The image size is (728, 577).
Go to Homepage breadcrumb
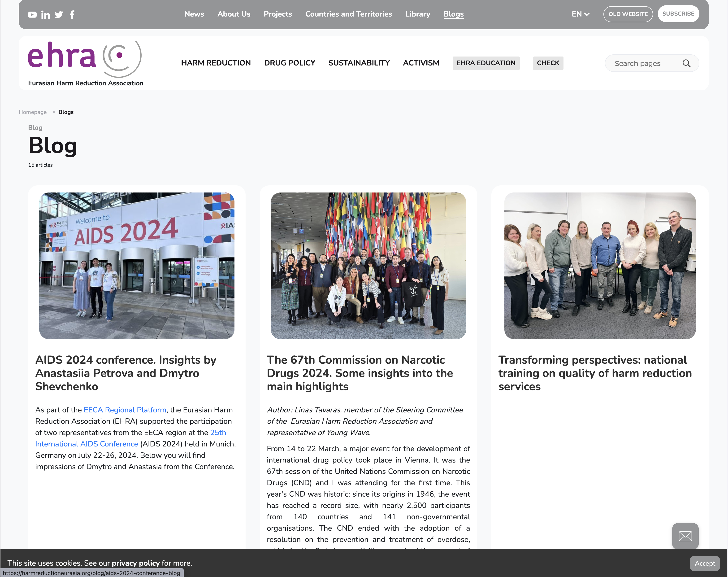33,112
